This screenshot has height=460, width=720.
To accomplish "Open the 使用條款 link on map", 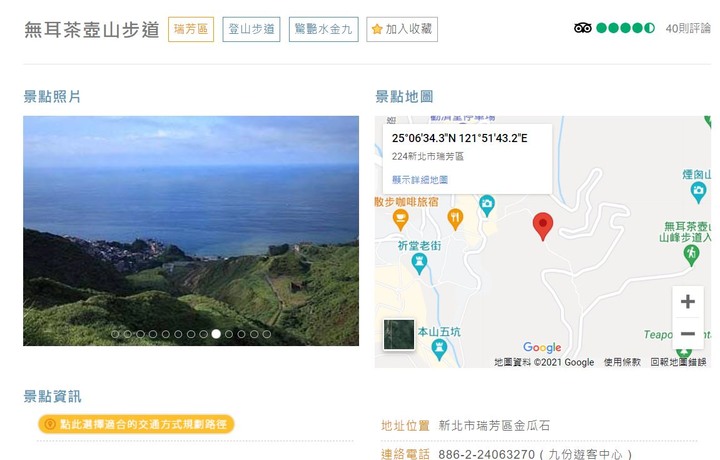I will click(622, 362).
